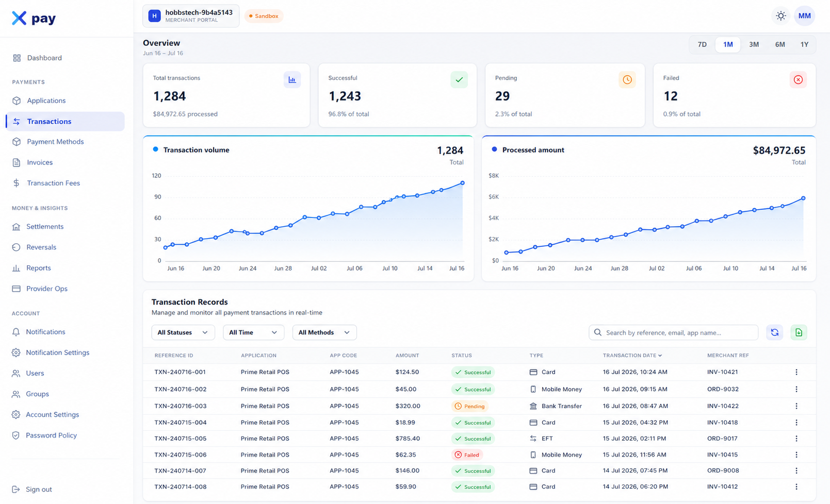Open the three-dot menu for TXN-240715-006

click(796, 455)
